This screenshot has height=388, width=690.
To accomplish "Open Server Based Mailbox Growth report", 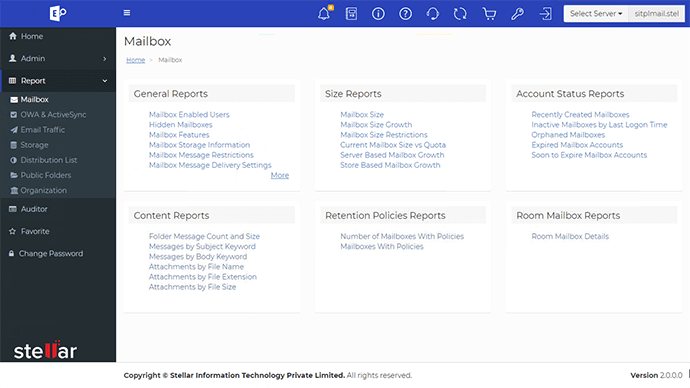I will [x=392, y=155].
